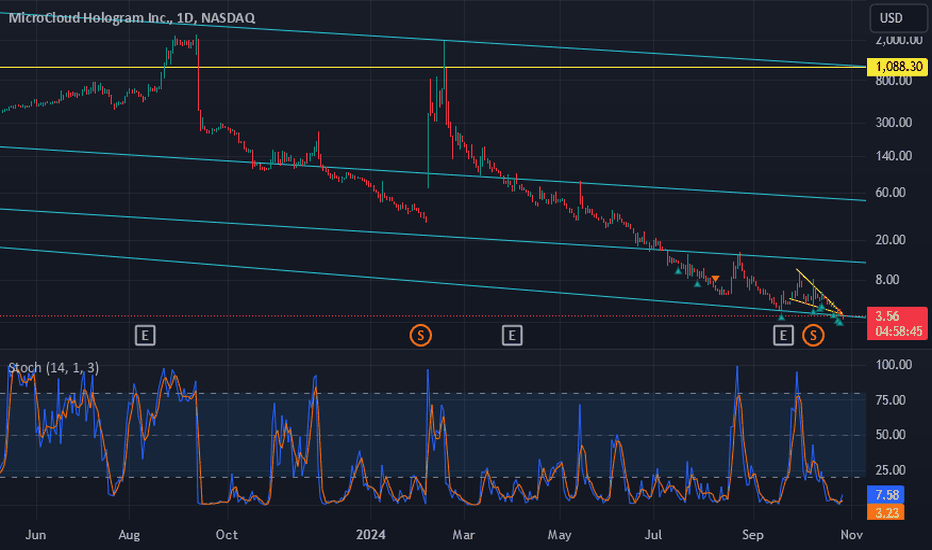Viewport: 932px width, 550px height.
Task: Click the Mar label on time axis
Action: point(464,535)
